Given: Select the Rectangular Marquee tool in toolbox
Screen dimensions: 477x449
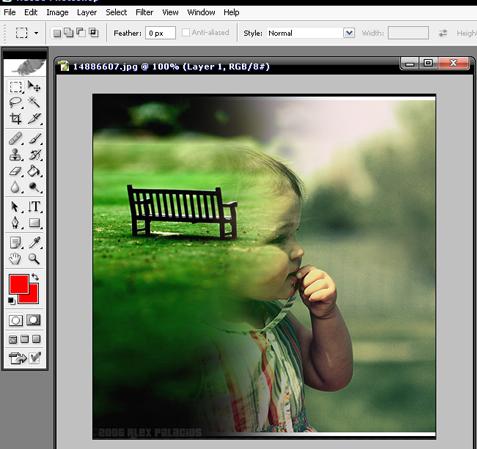Looking at the screenshot, I should (15, 87).
